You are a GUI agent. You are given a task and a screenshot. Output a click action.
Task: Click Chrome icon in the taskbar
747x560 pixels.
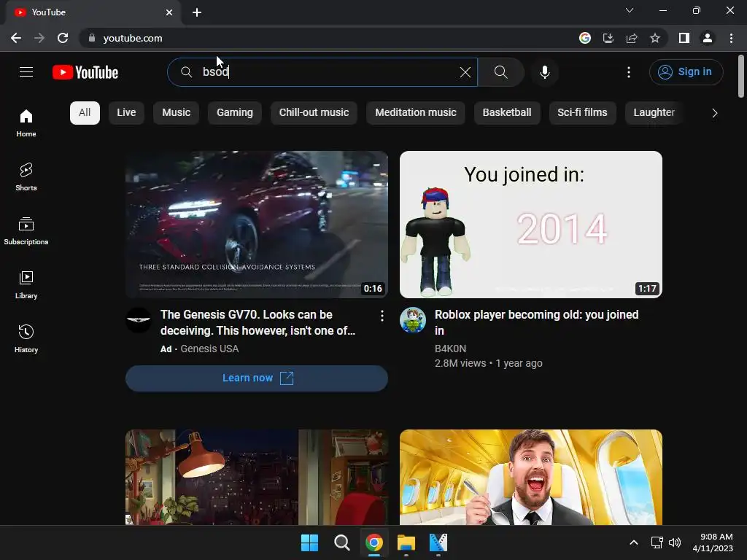pos(374,542)
